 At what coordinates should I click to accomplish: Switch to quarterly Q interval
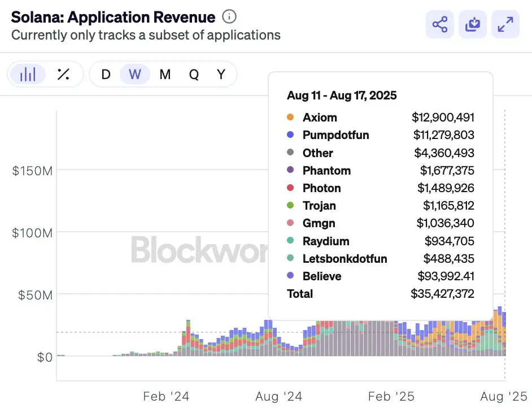(194, 74)
